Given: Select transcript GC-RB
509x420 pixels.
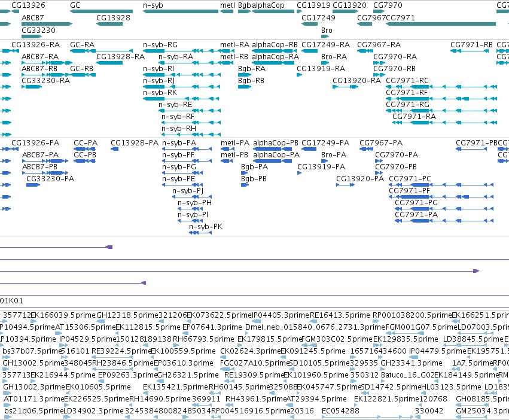Looking at the screenshot, I should (81, 69).
